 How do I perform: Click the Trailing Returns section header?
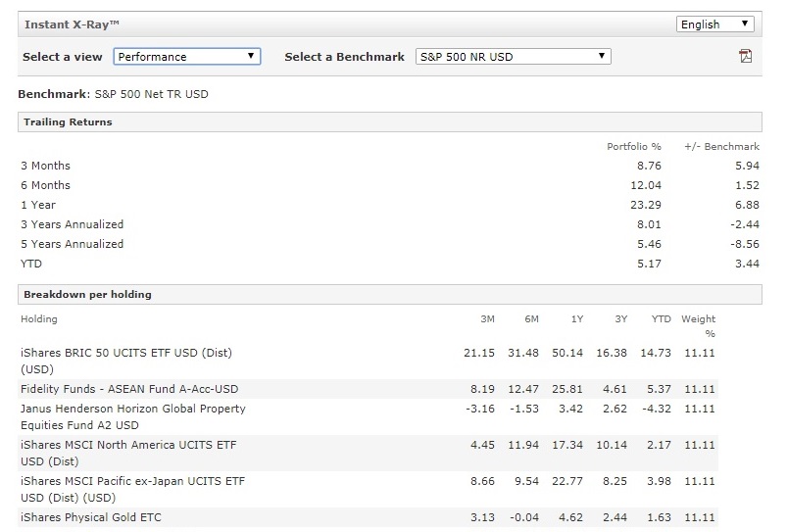(x=389, y=121)
